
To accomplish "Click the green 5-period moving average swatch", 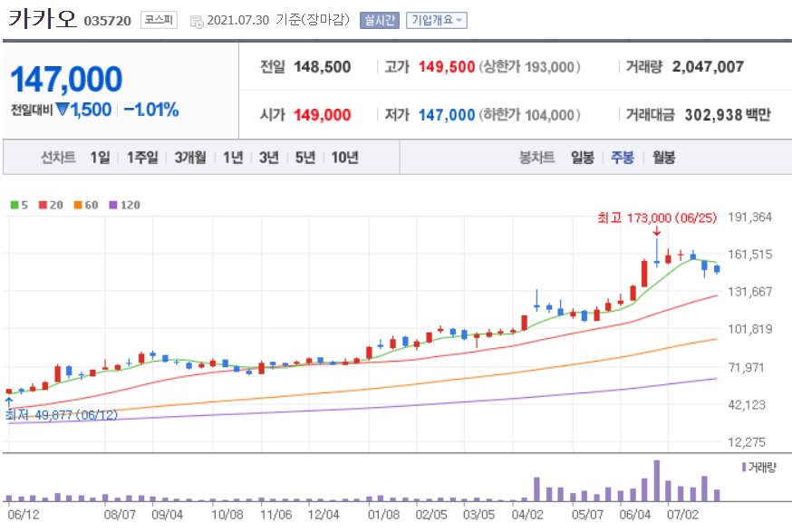I will (14, 205).
